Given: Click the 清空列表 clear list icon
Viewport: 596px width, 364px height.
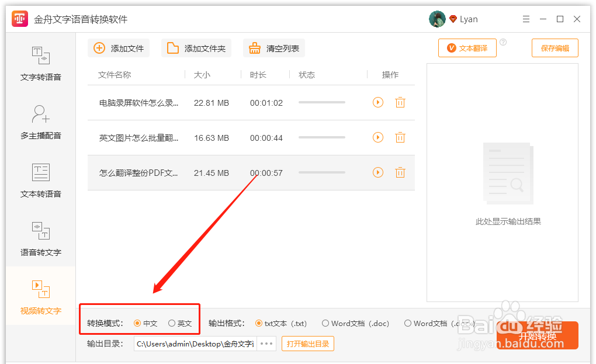Looking at the screenshot, I should pos(255,48).
